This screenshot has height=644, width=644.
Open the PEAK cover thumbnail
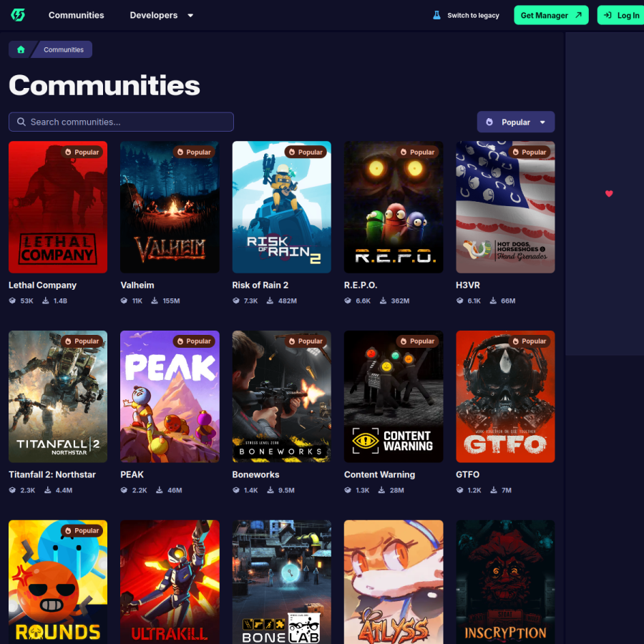click(x=170, y=396)
